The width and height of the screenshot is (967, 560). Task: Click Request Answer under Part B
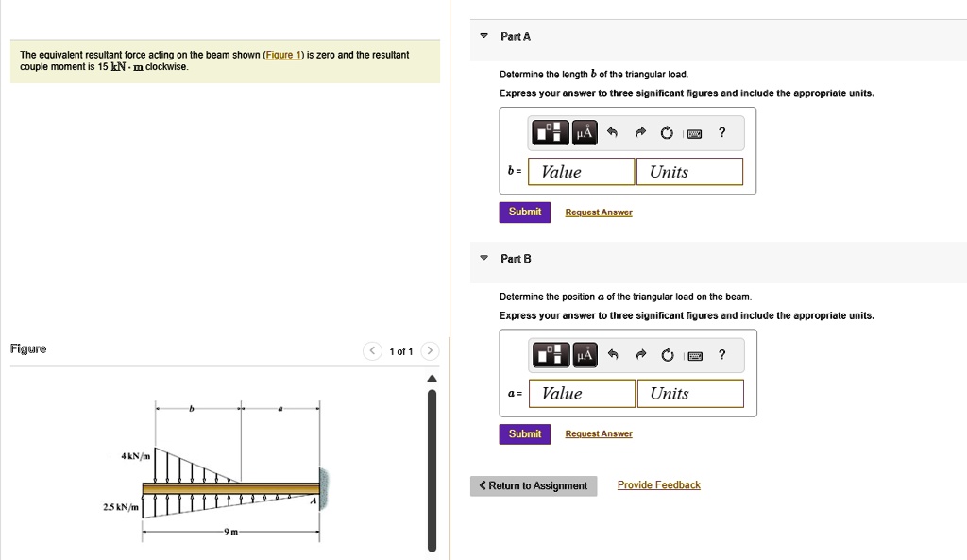[598, 433]
